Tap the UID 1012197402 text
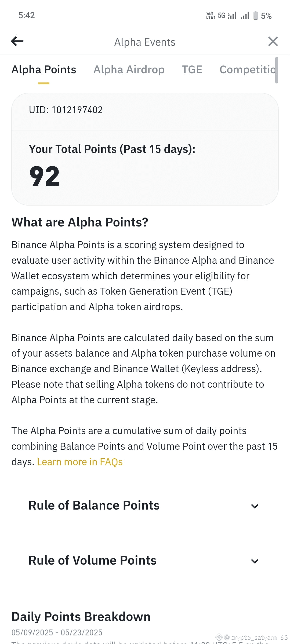290x644 pixels. coord(66,110)
